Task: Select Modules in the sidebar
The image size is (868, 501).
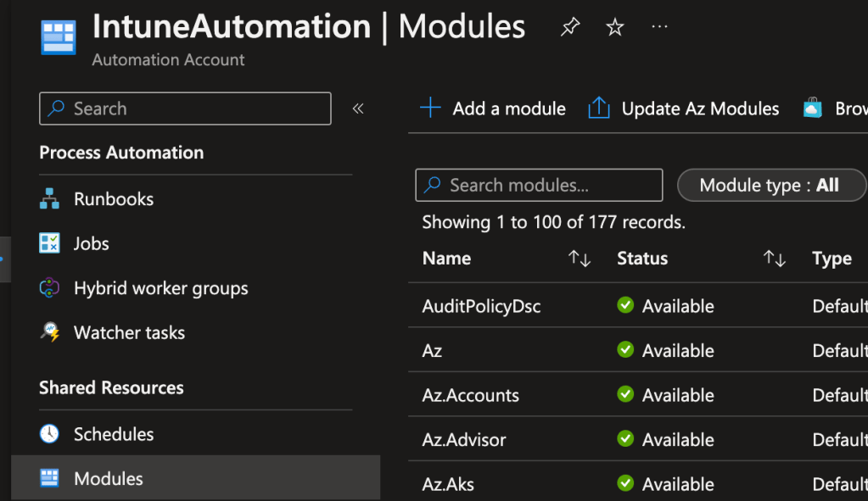Action: click(x=109, y=478)
